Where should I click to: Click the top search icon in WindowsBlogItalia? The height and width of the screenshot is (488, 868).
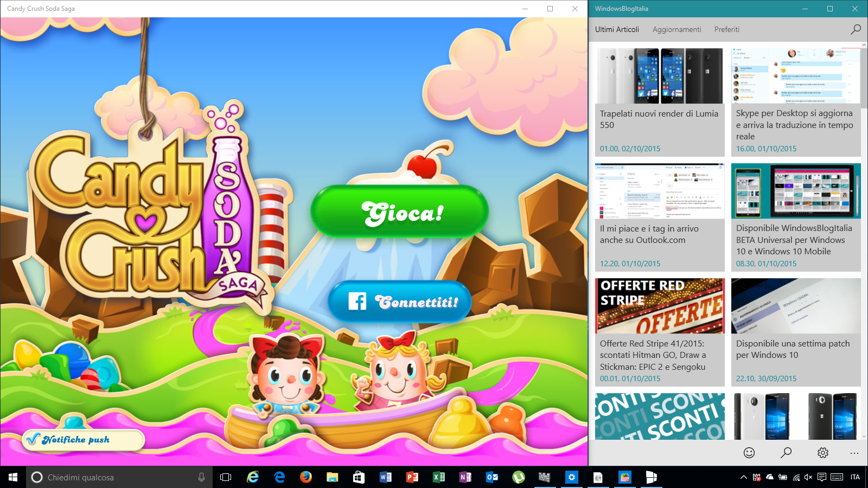pos(856,29)
